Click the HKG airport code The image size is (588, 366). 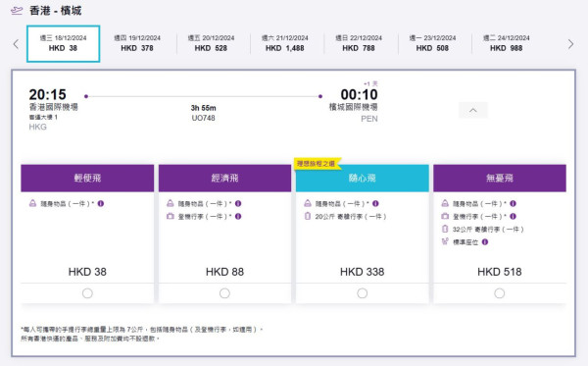coord(38,127)
